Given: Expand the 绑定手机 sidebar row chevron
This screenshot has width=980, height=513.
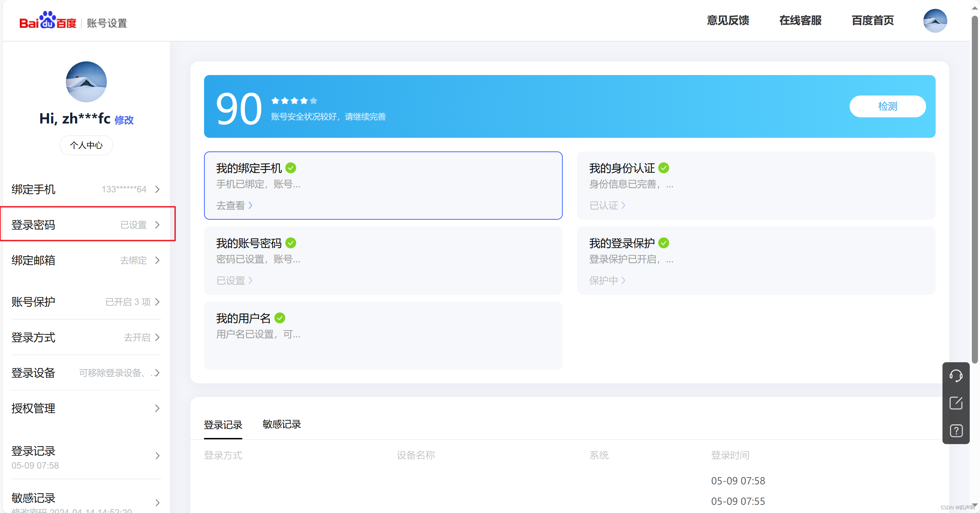Looking at the screenshot, I should [x=158, y=189].
